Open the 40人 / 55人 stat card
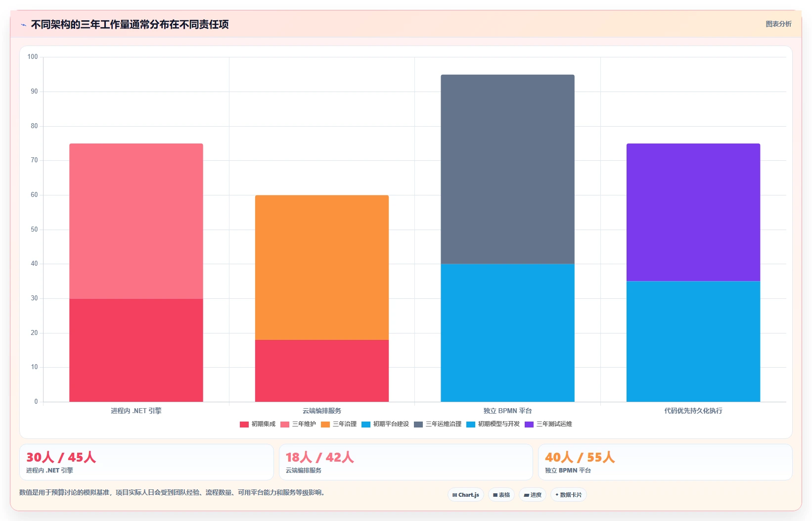Viewport: 812px width, 521px height. (x=665, y=462)
